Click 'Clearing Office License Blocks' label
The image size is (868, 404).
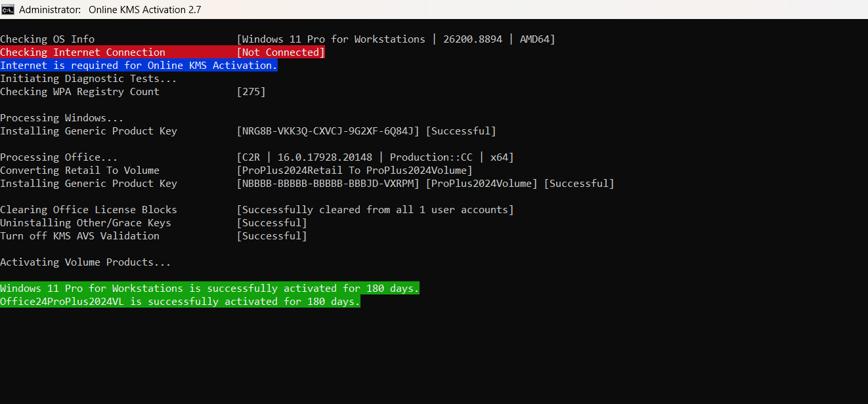pyautogui.click(x=89, y=210)
